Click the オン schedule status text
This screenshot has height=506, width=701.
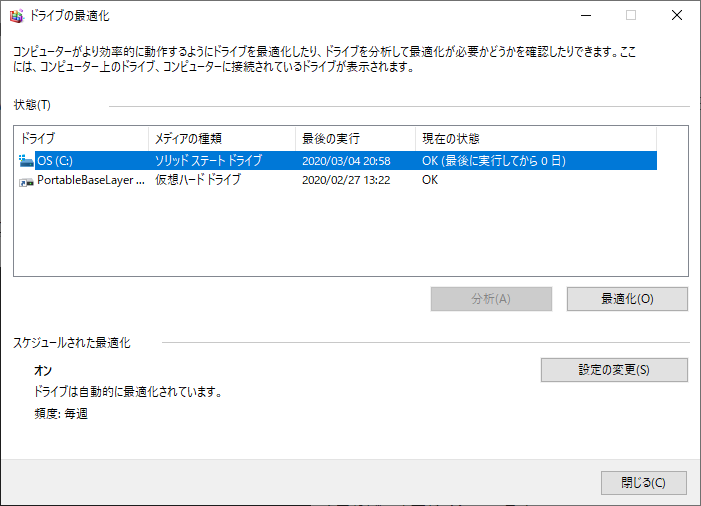[43, 371]
